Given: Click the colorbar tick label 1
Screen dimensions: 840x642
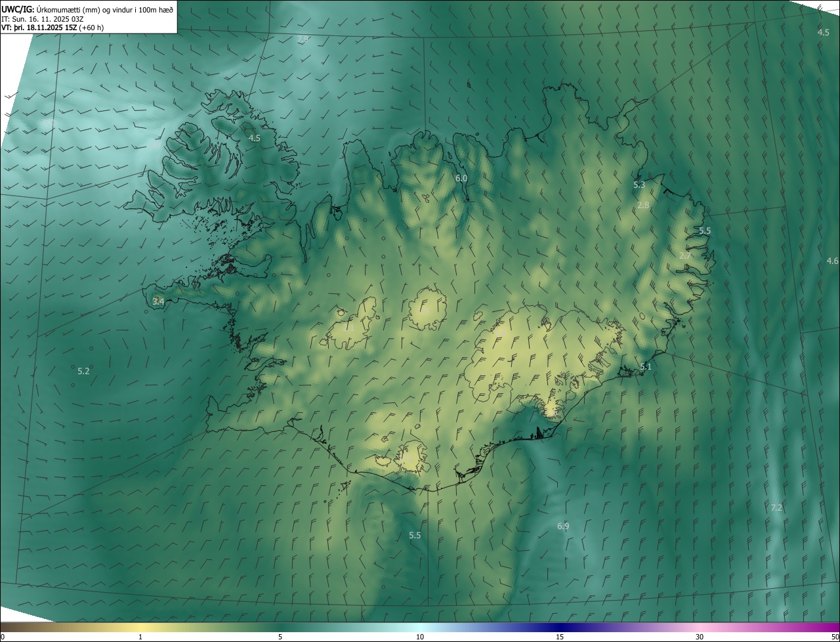Looking at the screenshot, I should (x=140, y=637).
